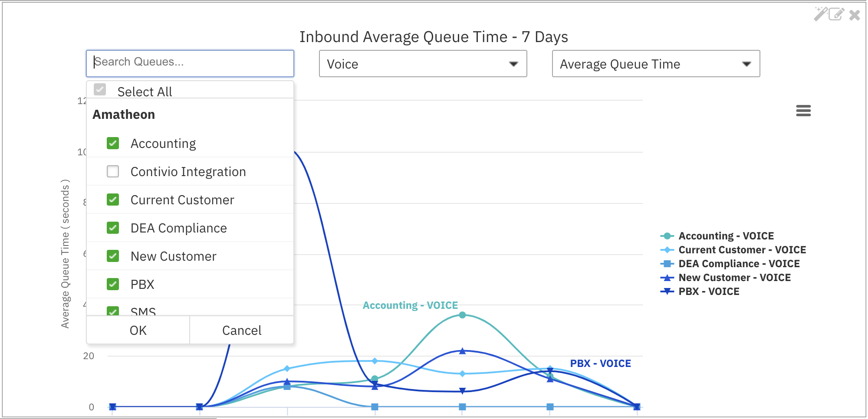Open the widget edit pencil icon
868x419 pixels.
click(836, 14)
